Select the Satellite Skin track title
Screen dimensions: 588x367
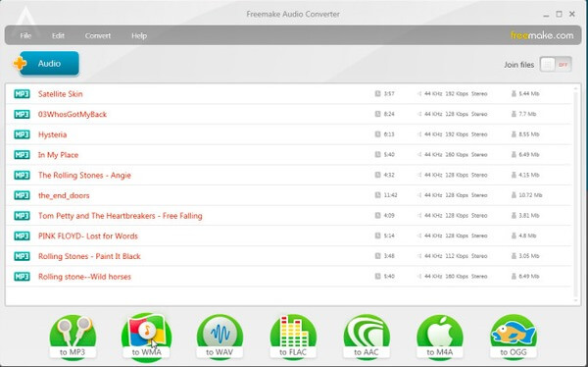point(61,94)
